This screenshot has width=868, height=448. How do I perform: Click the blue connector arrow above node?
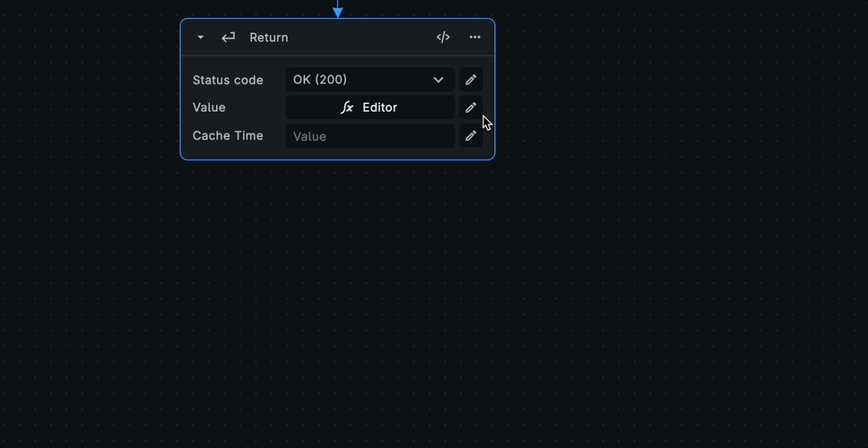pyautogui.click(x=338, y=11)
